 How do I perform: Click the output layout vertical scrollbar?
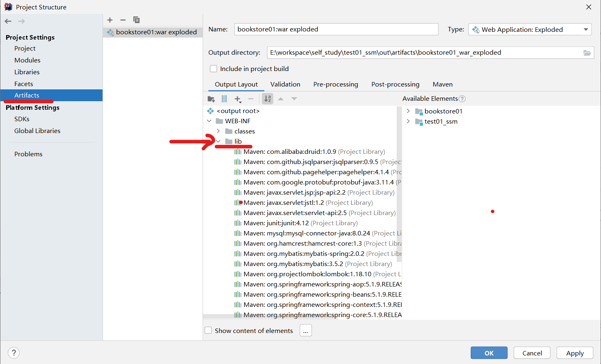tap(399, 184)
